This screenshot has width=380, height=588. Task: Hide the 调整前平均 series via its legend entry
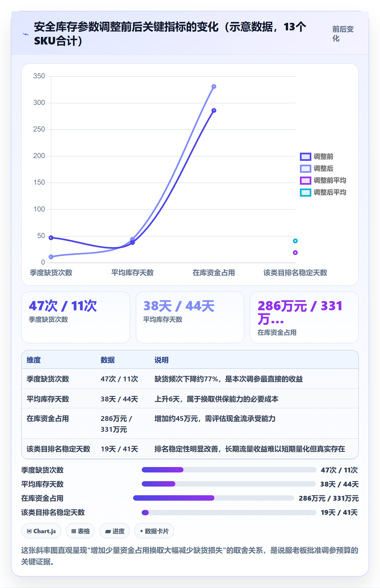click(x=323, y=180)
